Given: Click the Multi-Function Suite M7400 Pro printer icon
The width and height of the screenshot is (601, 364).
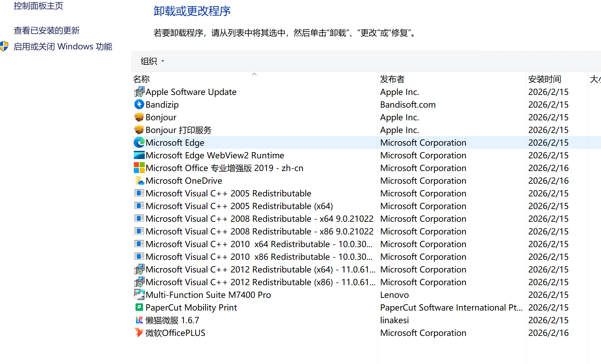Looking at the screenshot, I should tap(139, 294).
